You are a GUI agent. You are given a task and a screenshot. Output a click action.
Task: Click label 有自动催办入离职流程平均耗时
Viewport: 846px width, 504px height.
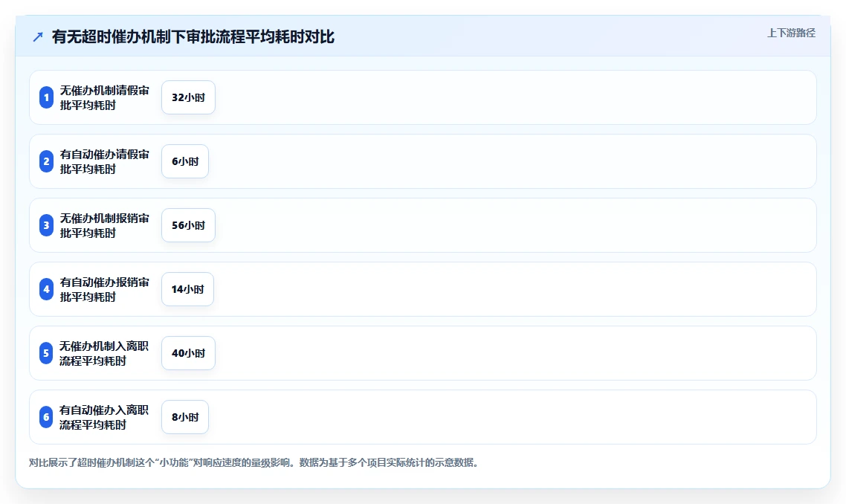click(x=103, y=417)
